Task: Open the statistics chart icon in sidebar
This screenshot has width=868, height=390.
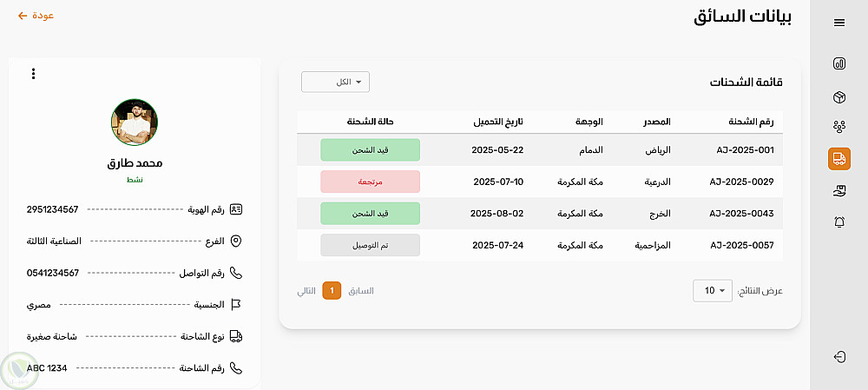Action: tap(838, 63)
